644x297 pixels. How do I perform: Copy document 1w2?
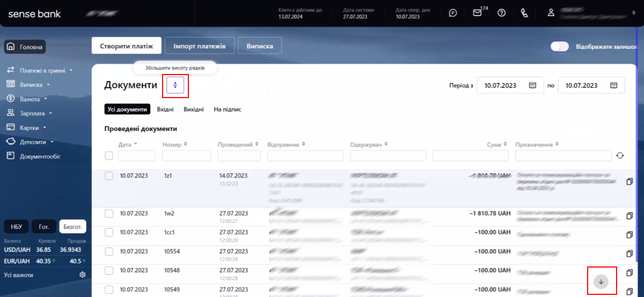tap(630, 216)
